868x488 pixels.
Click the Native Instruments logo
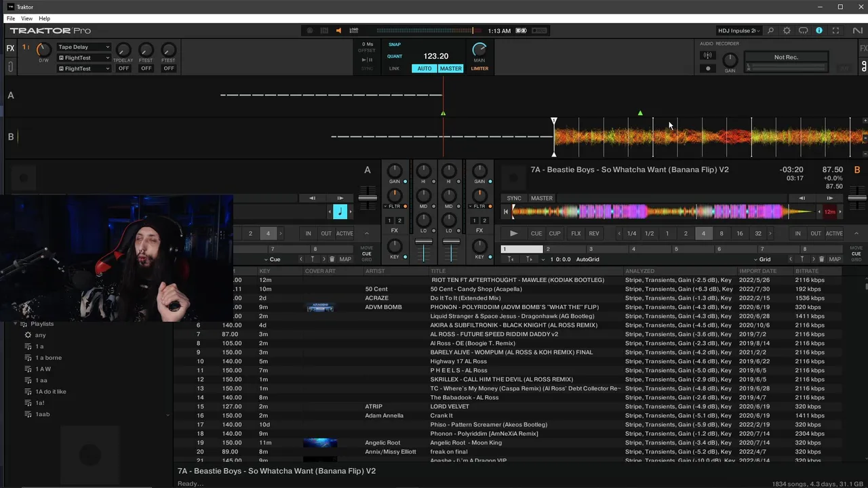(857, 30)
